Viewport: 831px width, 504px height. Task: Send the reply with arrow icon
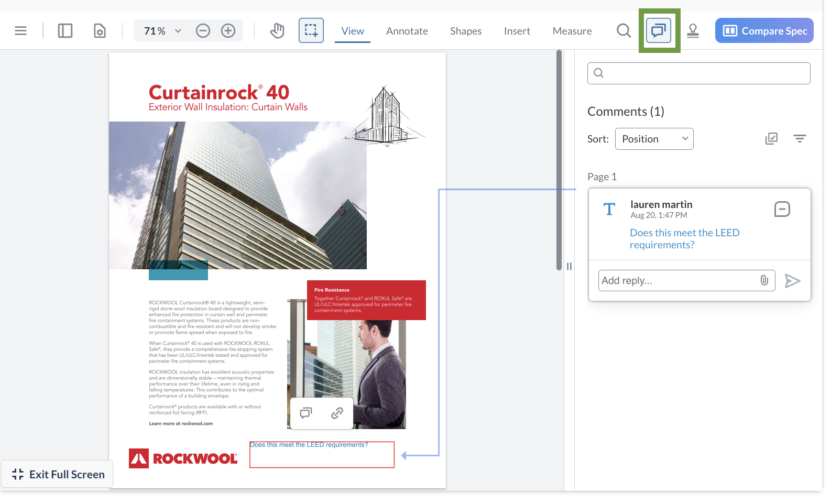pos(792,281)
